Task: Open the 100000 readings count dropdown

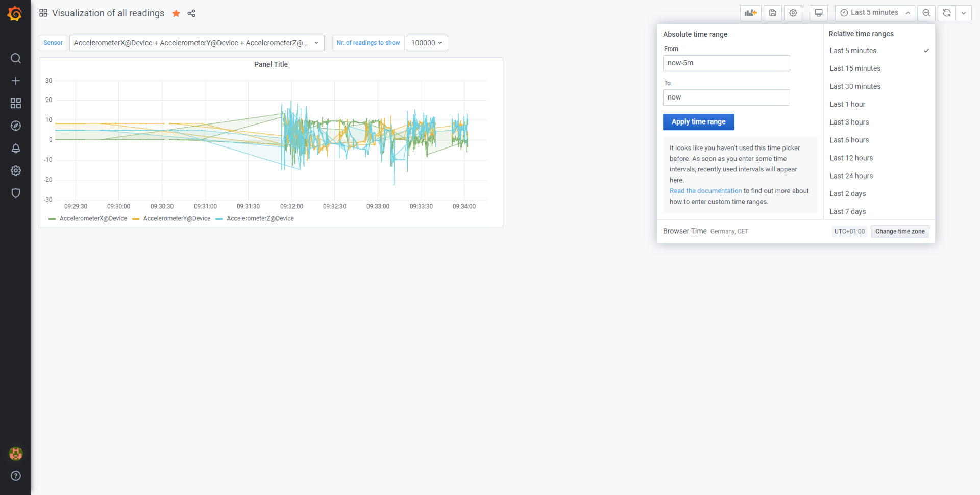Action: coord(427,43)
